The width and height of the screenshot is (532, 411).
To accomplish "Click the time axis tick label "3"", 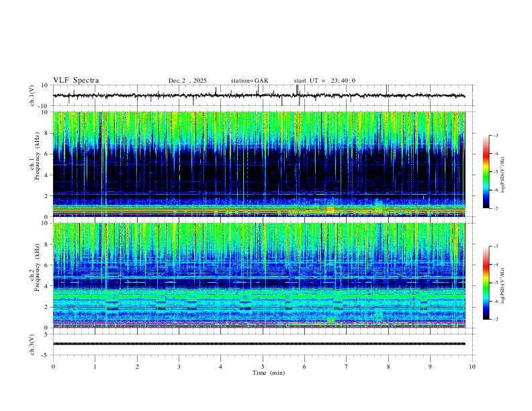I will click(x=179, y=367).
